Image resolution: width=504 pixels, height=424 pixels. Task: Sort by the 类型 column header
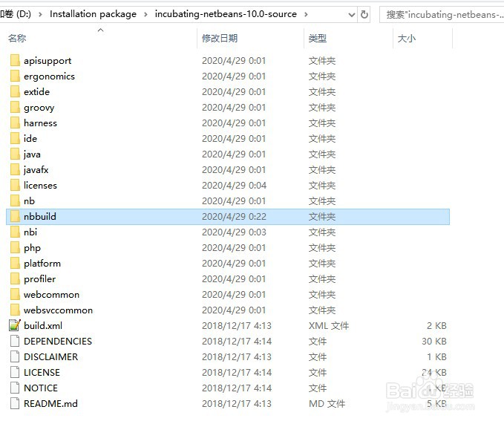[x=318, y=39]
